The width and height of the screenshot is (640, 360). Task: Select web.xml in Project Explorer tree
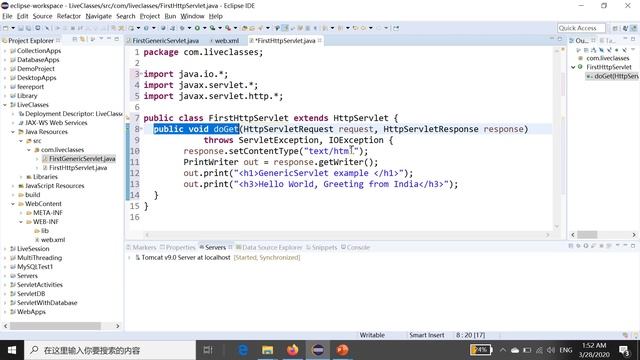[53, 240]
